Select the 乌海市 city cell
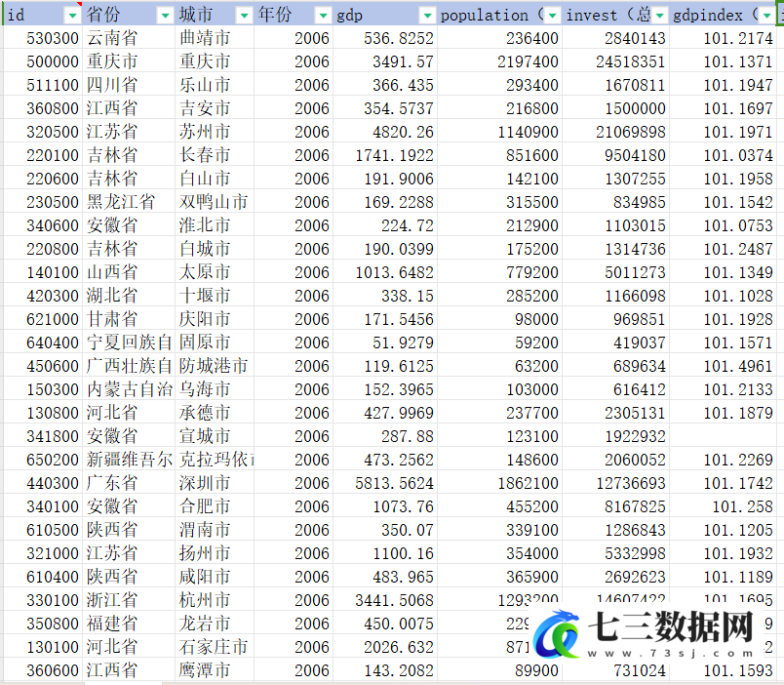This screenshot has height=685, width=784. tap(215, 389)
